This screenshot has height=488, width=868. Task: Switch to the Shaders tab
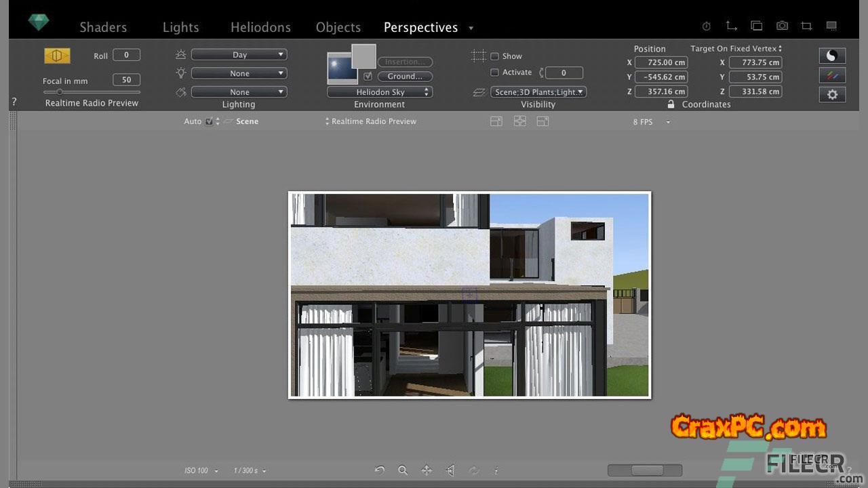pos(103,28)
